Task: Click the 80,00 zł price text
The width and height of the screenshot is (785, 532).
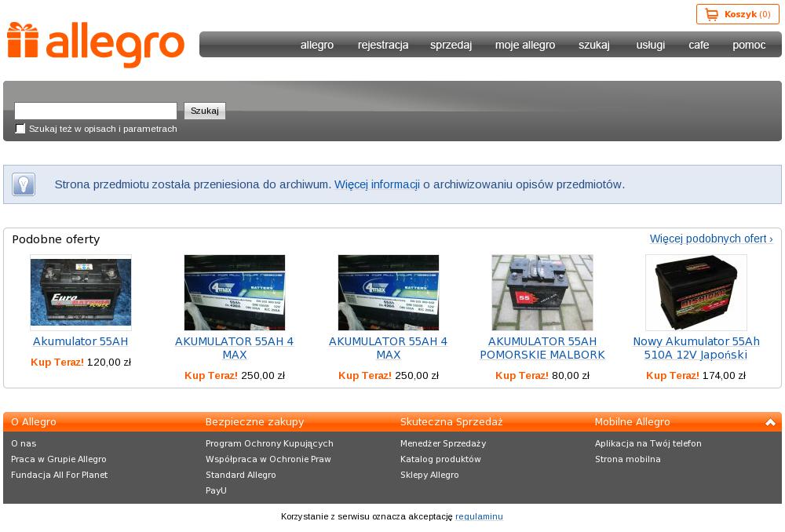Action: coord(570,376)
